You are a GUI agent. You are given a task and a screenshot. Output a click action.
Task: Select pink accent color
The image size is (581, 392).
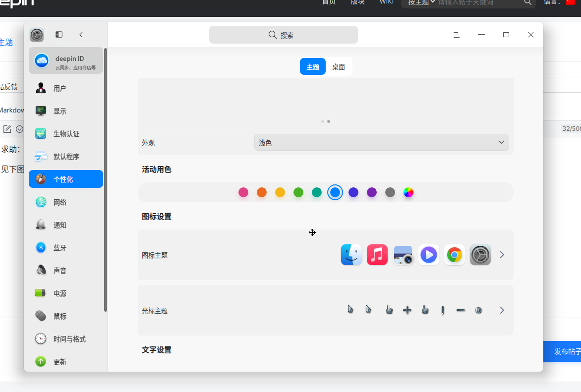point(243,192)
